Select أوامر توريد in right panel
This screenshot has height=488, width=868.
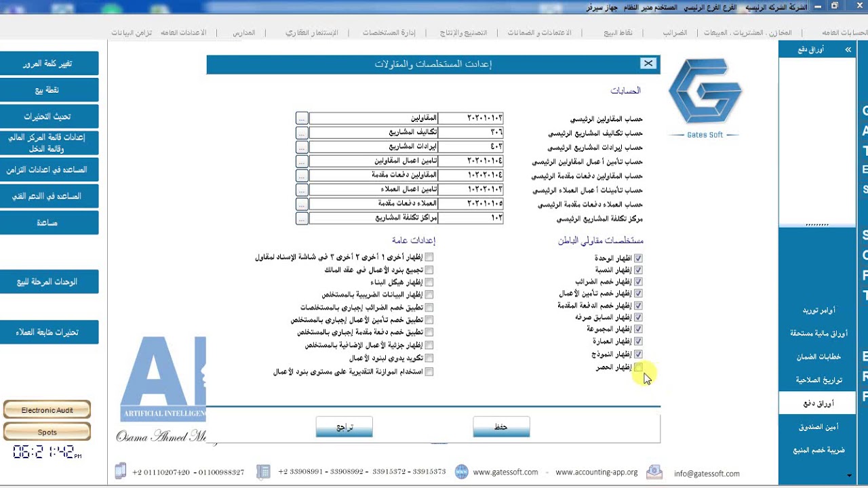point(818,310)
